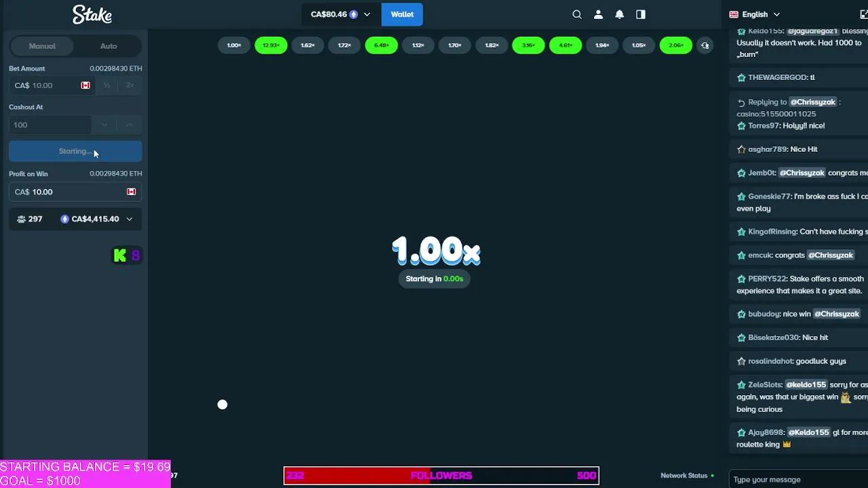This screenshot has height=488, width=868.
Task: Open the 3.16× crash result
Action: (x=528, y=45)
